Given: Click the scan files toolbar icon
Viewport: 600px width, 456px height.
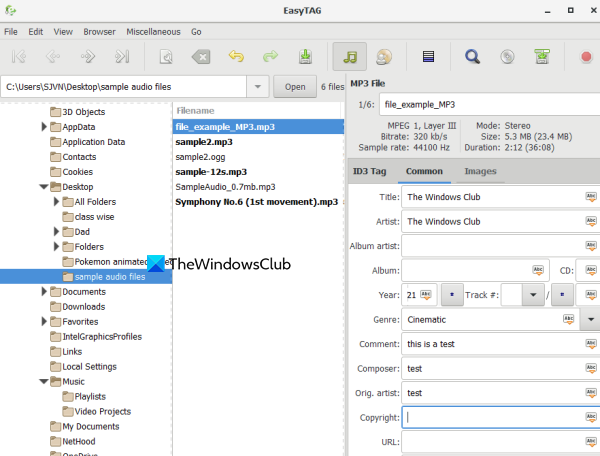Looking at the screenshot, I should 166,57.
